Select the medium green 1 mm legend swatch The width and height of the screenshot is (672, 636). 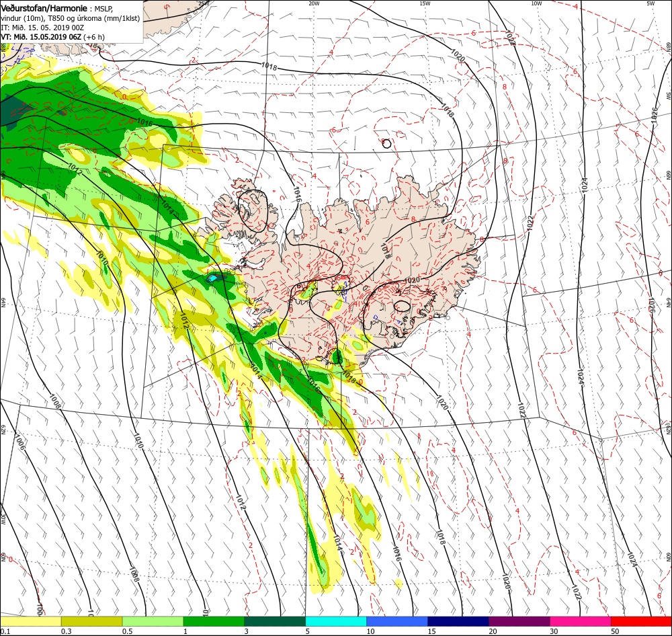click(214, 621)
